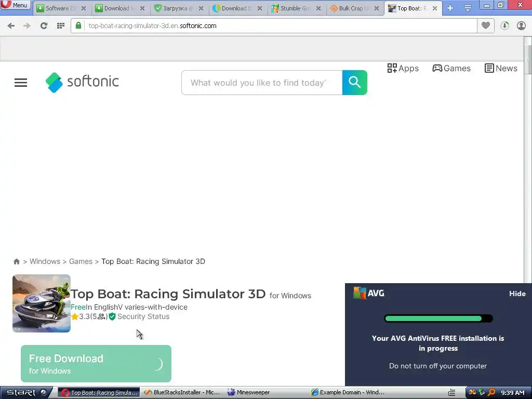The height and width of the screenshot is (399, 532).
Task: Go back with the back arrow
Action: [11, 26]
